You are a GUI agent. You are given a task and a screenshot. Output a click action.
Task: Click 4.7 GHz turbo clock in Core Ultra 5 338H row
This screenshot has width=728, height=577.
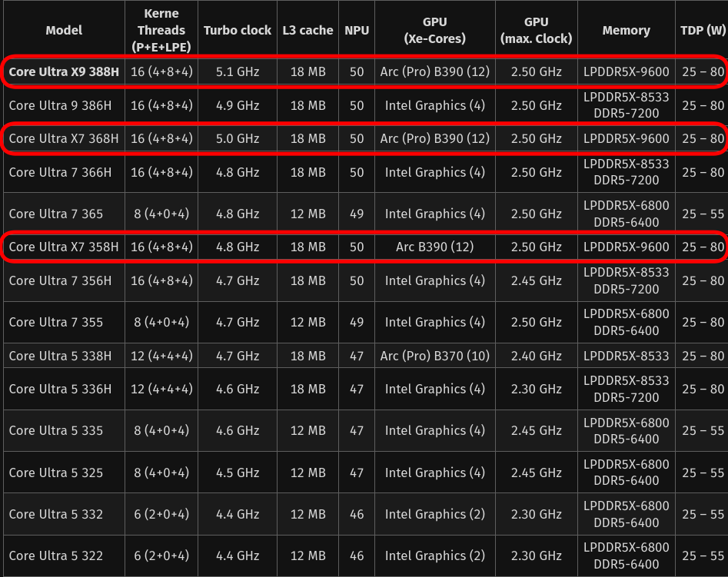click(238, 356)
